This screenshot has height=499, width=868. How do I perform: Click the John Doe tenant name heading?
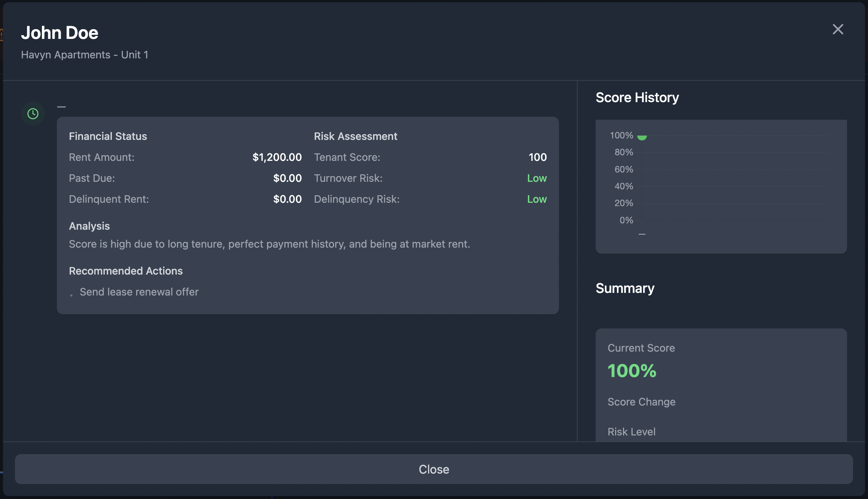59,33
